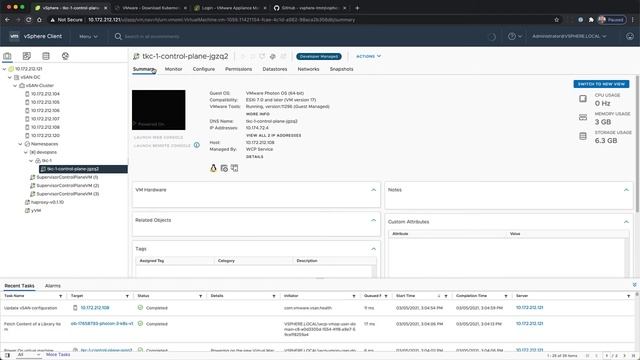The image size is (640, 360).
Task: Expand the Related Objects card
Action: pos(373,220)
